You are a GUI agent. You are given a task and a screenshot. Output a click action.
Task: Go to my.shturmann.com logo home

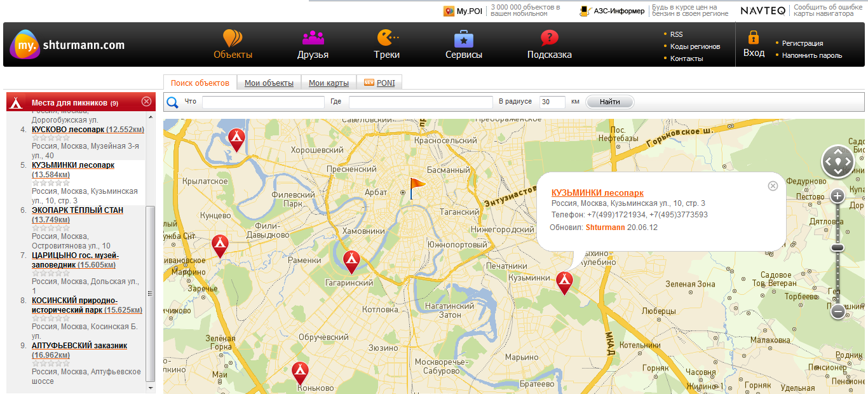[67, 44]
